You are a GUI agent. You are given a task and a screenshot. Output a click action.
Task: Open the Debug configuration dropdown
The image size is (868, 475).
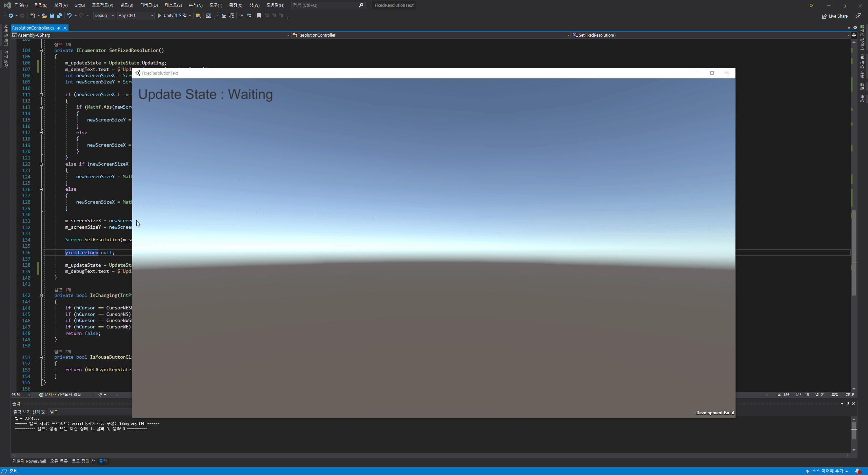(104, 16)
